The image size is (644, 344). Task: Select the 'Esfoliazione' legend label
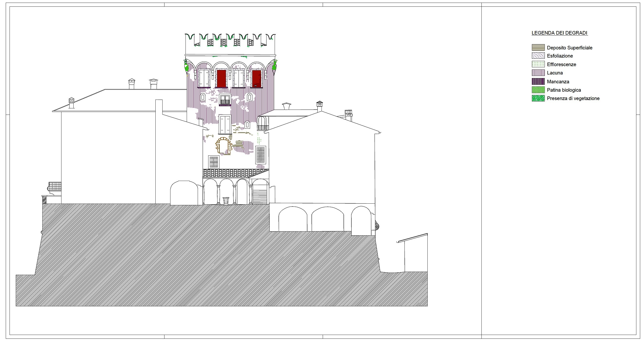[560, 56]
